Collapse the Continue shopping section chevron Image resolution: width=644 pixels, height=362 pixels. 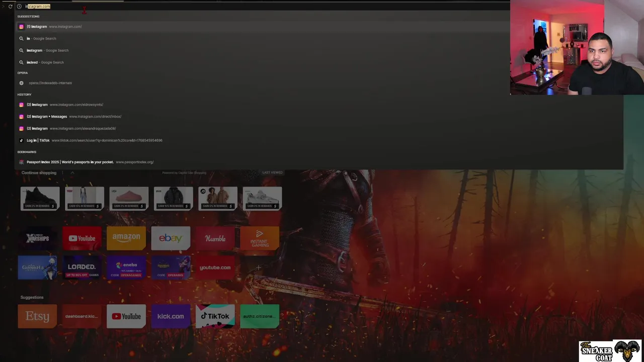coord(72,172)
